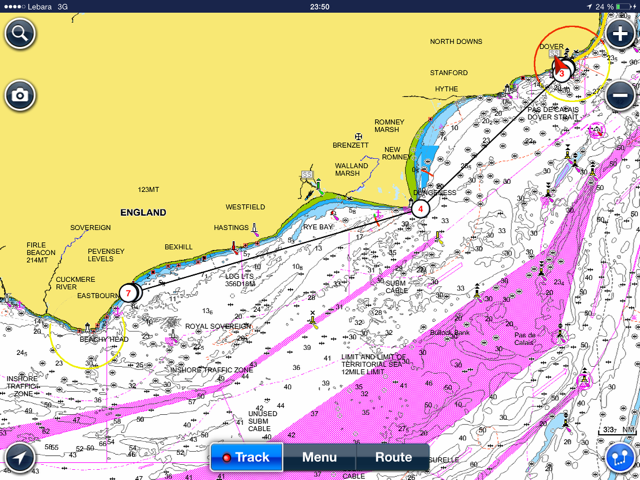
Task: Tap the battery indicator in status bar
Action: click(x=620, y=6)
